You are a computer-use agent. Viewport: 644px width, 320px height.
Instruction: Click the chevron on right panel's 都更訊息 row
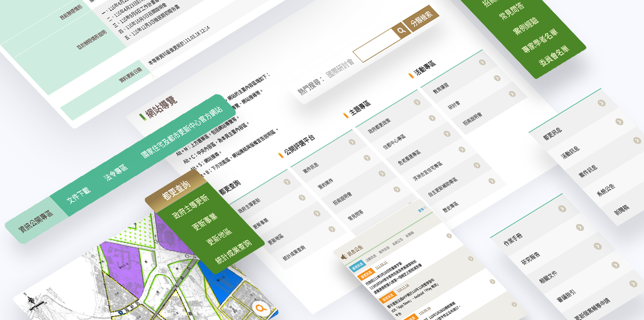pyautogui.click(x=601, y=102)
